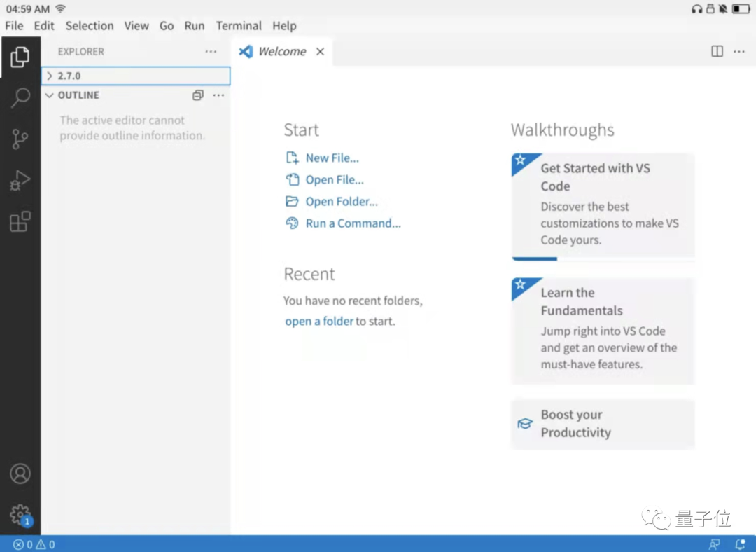Open the Run menu
Image resolution: width=756 pixels, height=552 pixels.
(195, 26)
